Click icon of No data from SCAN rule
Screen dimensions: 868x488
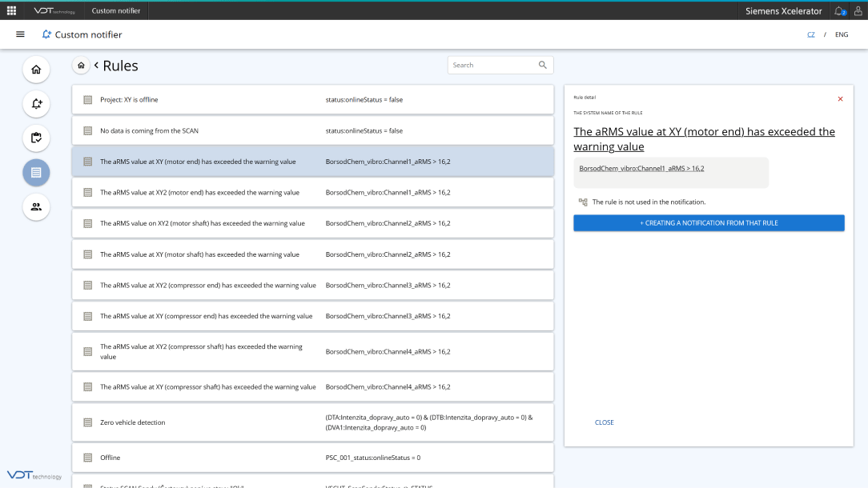tap(88, 131)
